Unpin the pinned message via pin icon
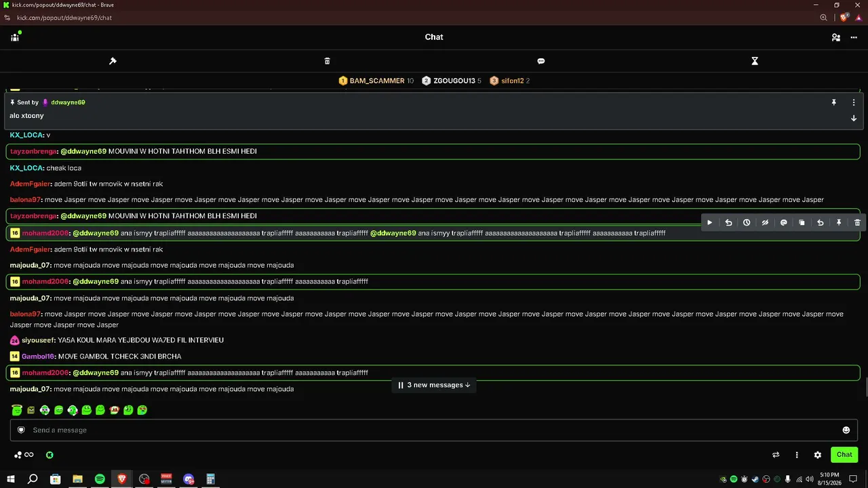 coord(834,102)
